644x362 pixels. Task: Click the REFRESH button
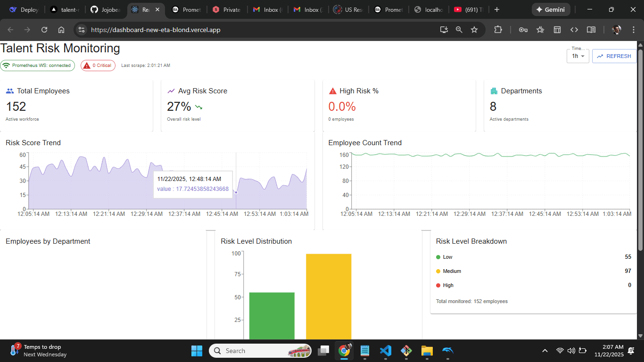(614, 56)
